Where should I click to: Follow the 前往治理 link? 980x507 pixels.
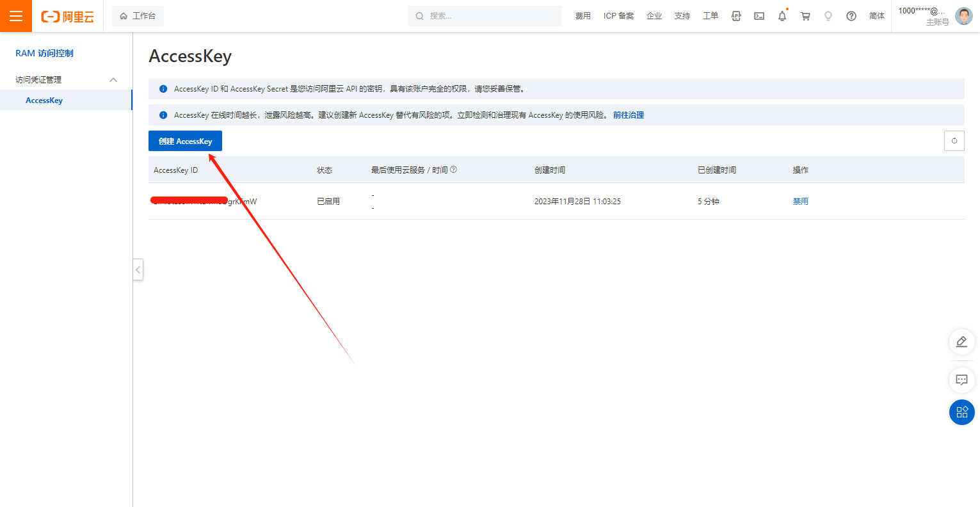(629, 115)
